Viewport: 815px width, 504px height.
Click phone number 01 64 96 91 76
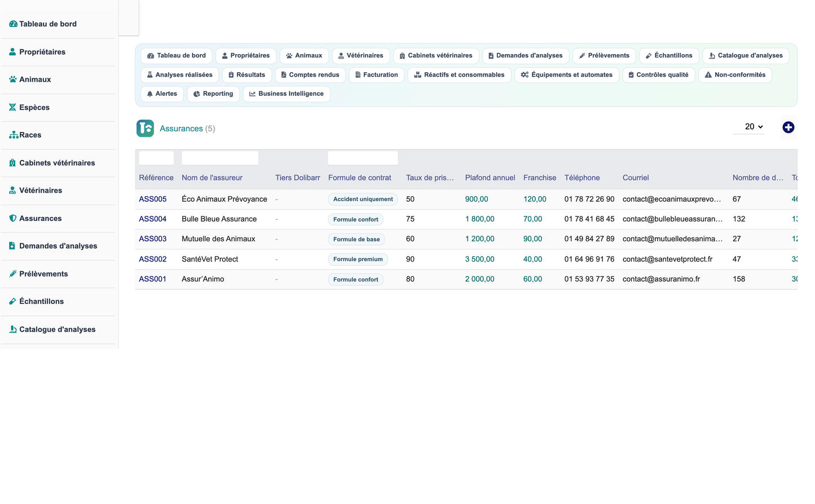589,259
